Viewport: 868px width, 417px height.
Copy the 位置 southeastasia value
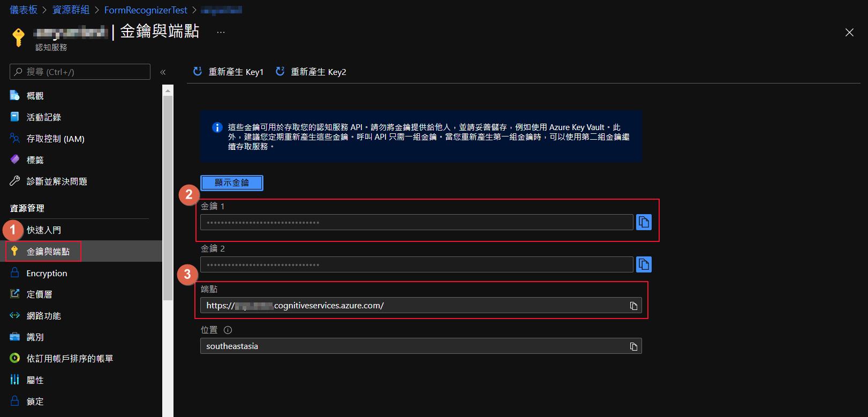(x=633, y=346)
